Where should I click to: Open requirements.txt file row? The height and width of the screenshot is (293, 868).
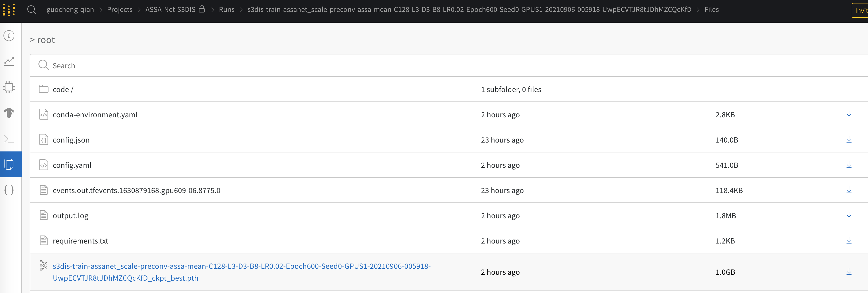tap(81, 241)
